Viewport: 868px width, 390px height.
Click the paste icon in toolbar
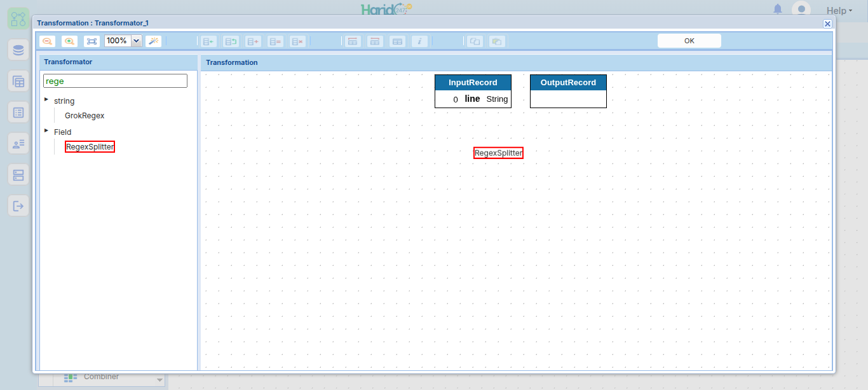pos(497,41)
